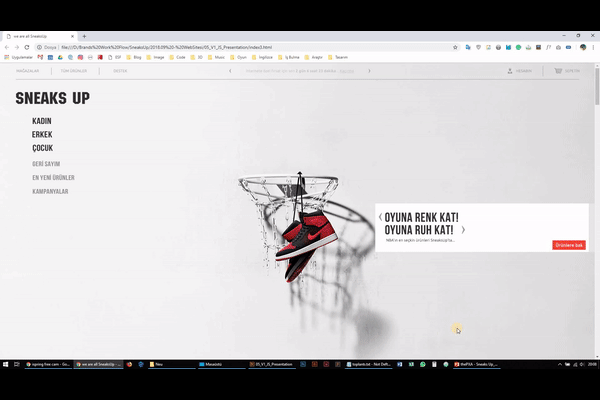Go to previous slide in the banner card

(x=380, y=217)
